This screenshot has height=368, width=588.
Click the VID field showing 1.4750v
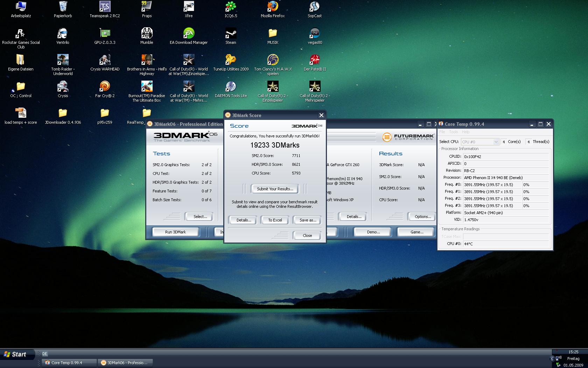(506, 220)
